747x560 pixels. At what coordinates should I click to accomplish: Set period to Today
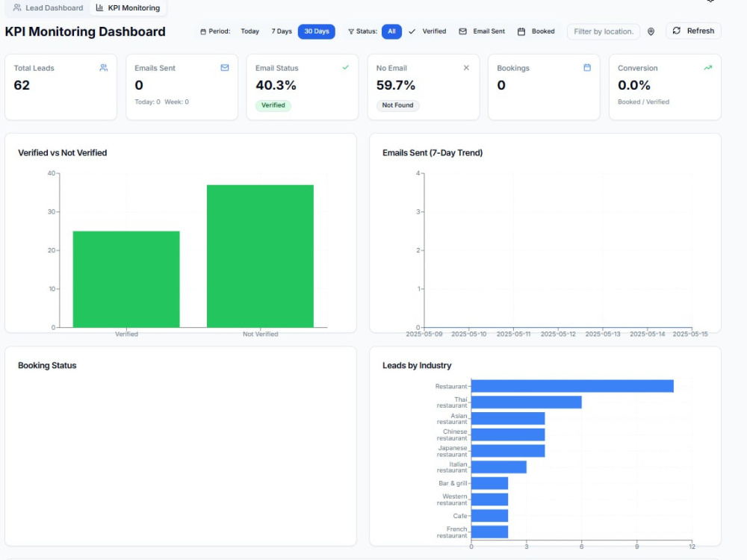[249, 31]
